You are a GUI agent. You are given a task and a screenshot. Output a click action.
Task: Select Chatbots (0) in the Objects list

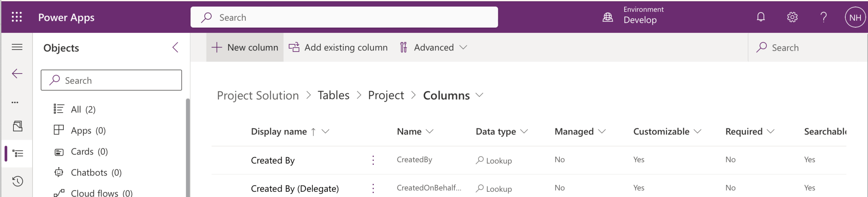click(96, 173)
